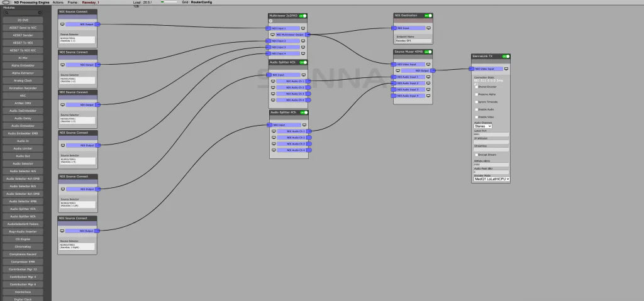Image resolution: width=644 pixels, height=301 pixels.
Task: Click the Sienna logo icon in top bar
Action: pos(7,3)
